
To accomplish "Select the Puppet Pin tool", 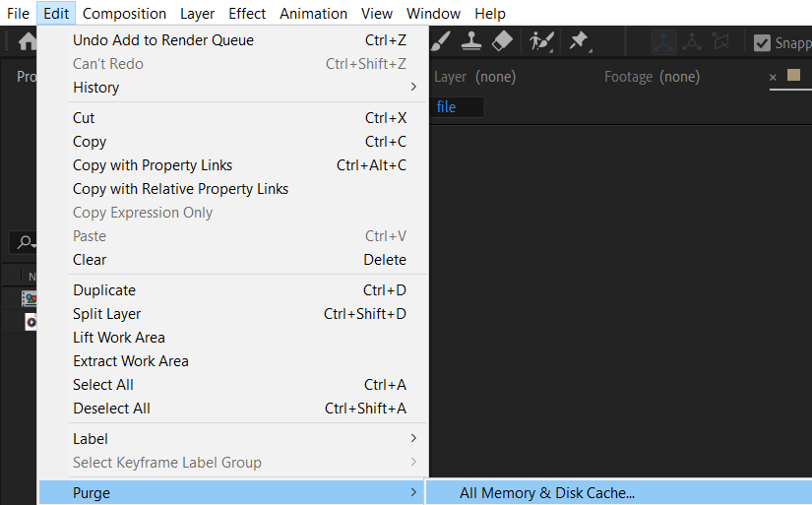I will tap(580, 41).
